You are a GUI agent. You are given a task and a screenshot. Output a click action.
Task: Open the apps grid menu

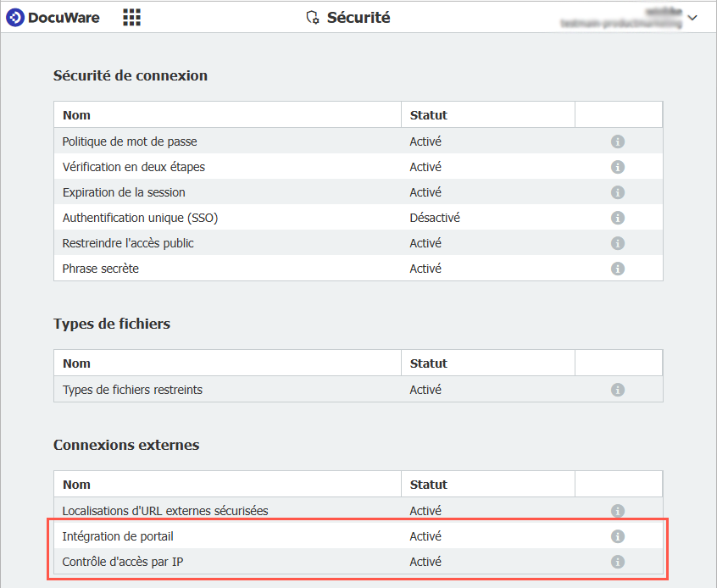click(x=131, y=17)
